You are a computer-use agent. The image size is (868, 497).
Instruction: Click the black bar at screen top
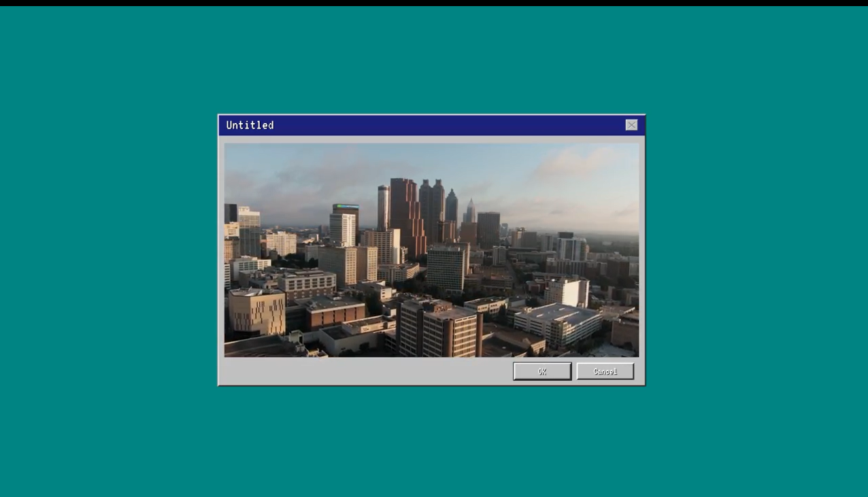pyautogui.click(x=434, y=3)
